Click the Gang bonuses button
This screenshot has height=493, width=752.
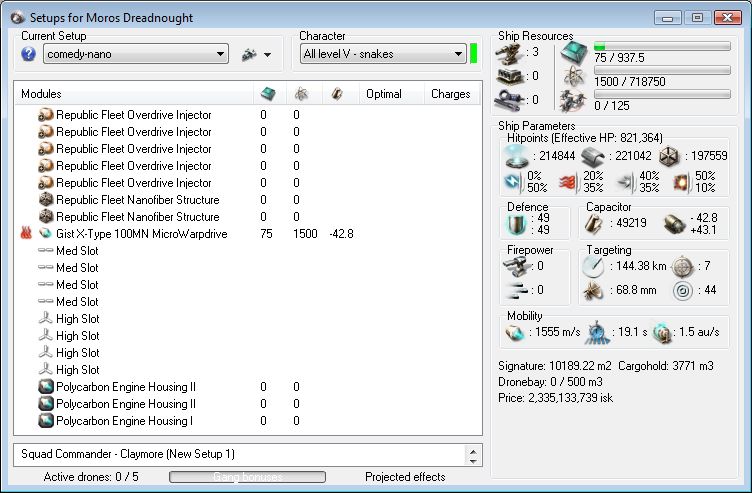[247, 477]
